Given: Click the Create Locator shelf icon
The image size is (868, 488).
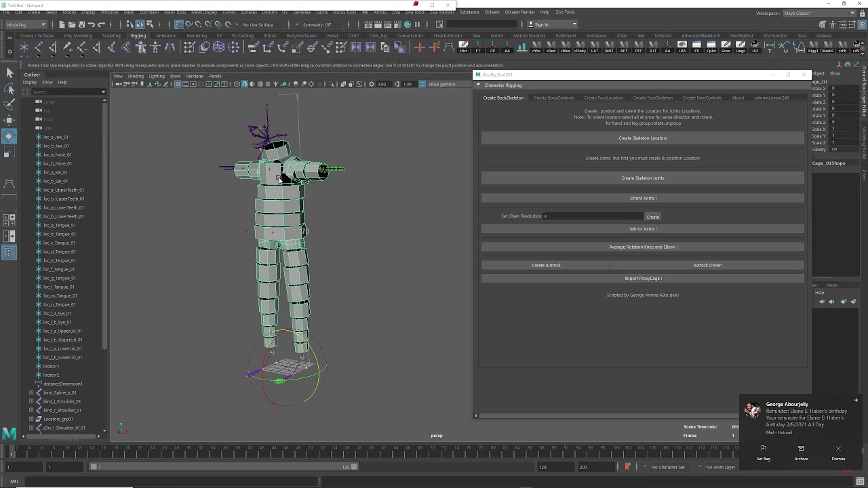Looking at the screenshot, I should coord(24,47).
